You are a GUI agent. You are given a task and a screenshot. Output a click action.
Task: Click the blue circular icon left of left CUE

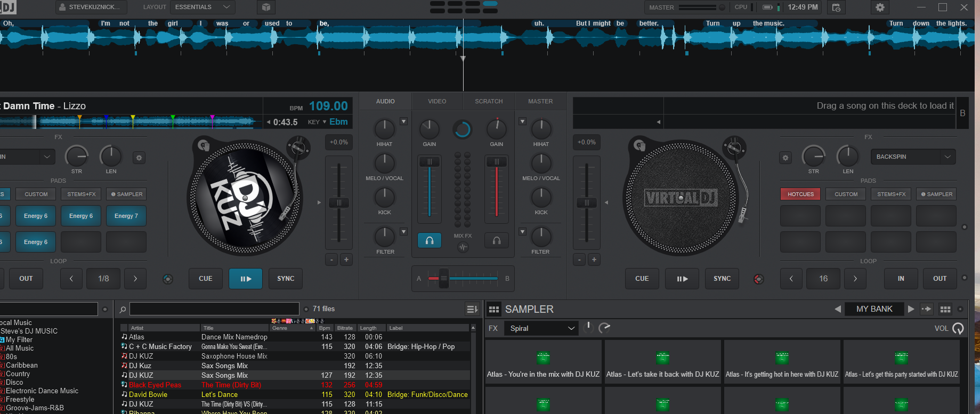(x=168, y=279)
